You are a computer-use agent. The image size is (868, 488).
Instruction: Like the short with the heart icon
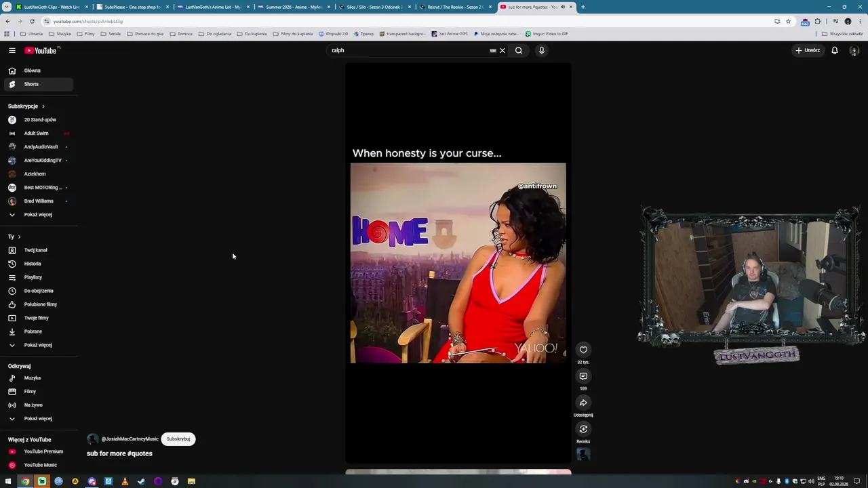[583, 350]
